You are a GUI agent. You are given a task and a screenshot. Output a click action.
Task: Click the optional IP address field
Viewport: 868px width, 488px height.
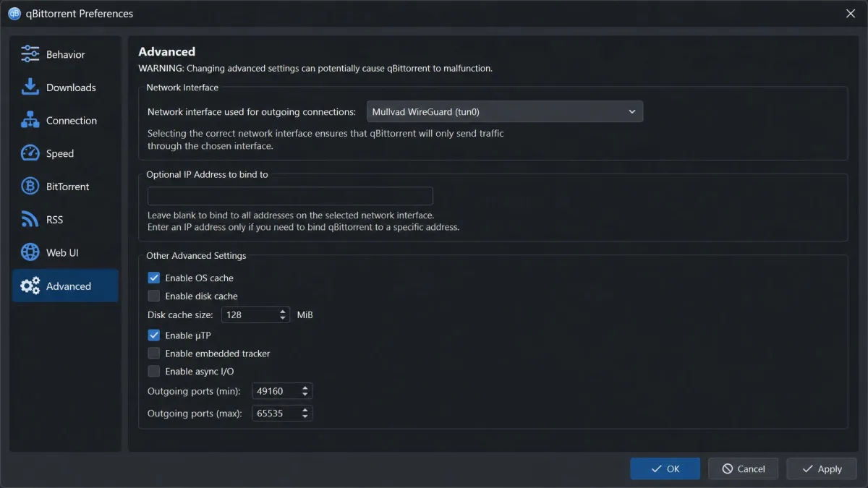(x=290, y=196)
